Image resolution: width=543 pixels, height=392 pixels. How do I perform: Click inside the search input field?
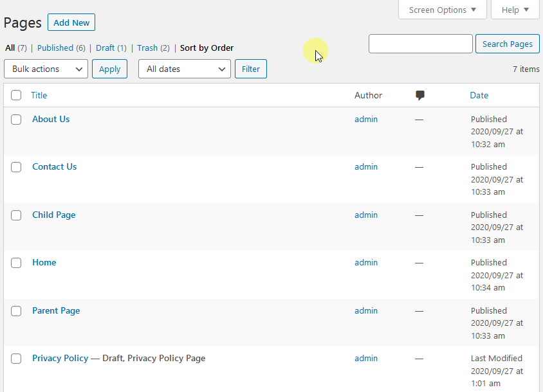(x=420, y=44)
